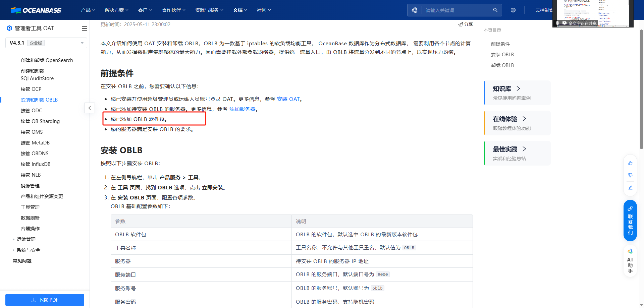Open 接管 OMS in sidebar
Image resolution: width=644 pixels, height=308 pixels.
tap(32, 132)
